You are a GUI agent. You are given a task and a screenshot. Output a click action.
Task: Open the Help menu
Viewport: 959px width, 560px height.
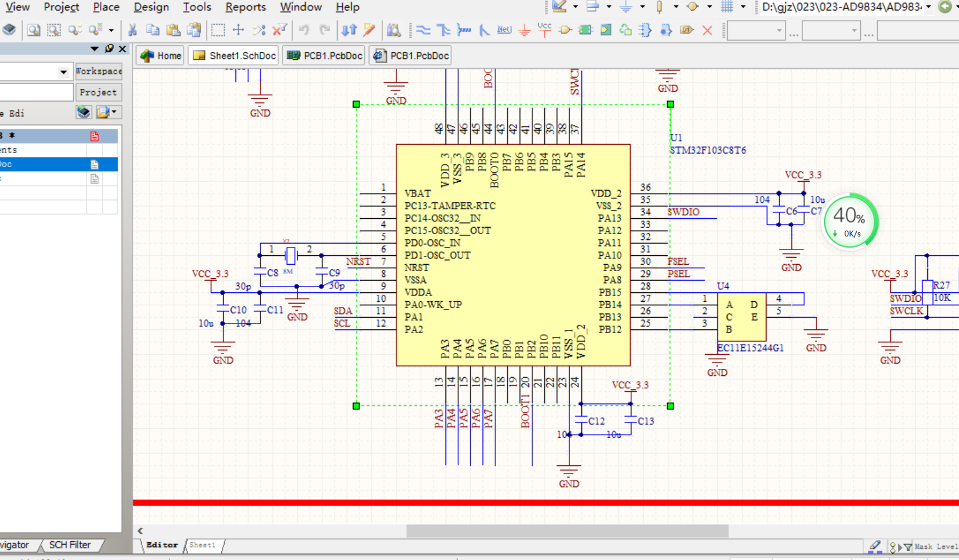tap(347, 7)
